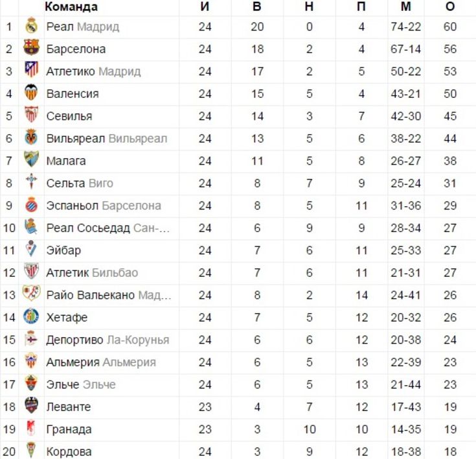
Task: Click the Athletic Bilbao striped crest
Action: tap(31, 271)
